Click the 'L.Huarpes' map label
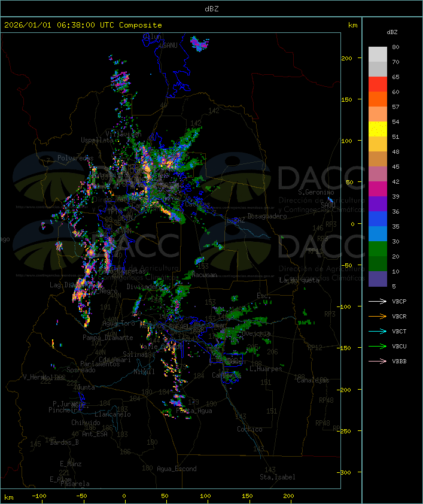Screen dimensions: 423x504 coord(266,369)
